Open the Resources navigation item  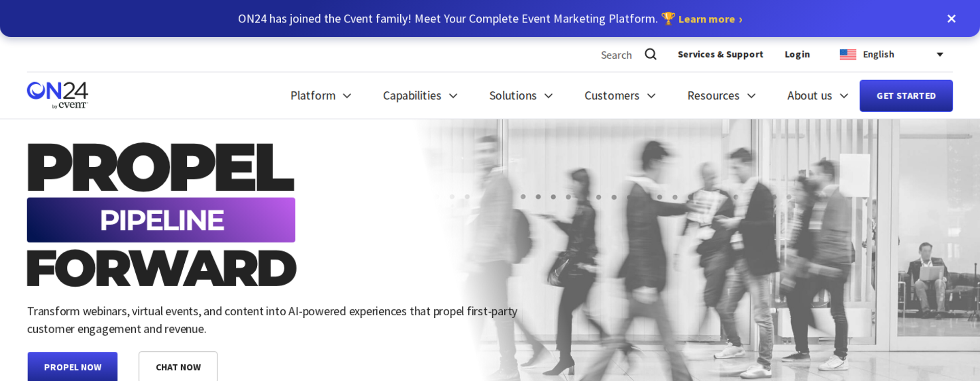coord(714,95)
